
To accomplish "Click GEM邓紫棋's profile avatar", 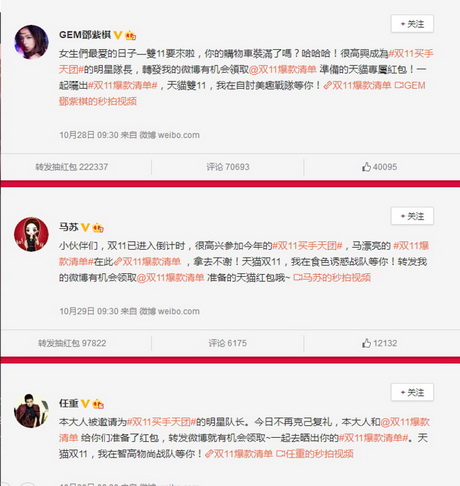I will pyautogui.click(x=31, y=42).
